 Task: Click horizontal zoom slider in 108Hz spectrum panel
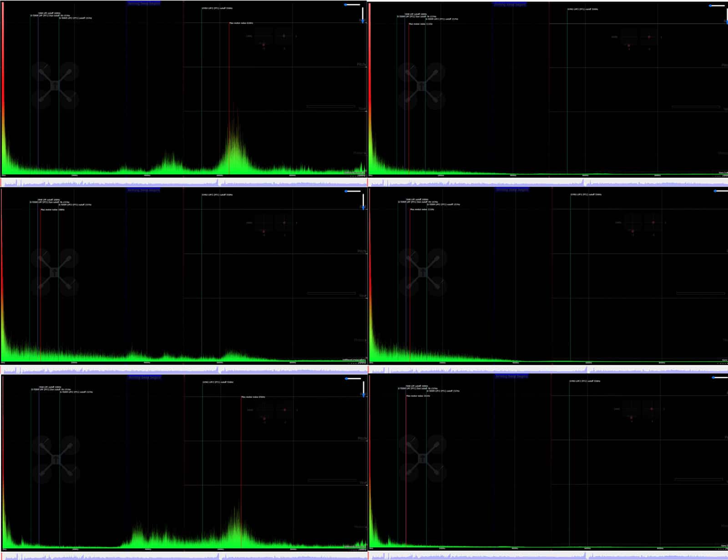point(352,191)
